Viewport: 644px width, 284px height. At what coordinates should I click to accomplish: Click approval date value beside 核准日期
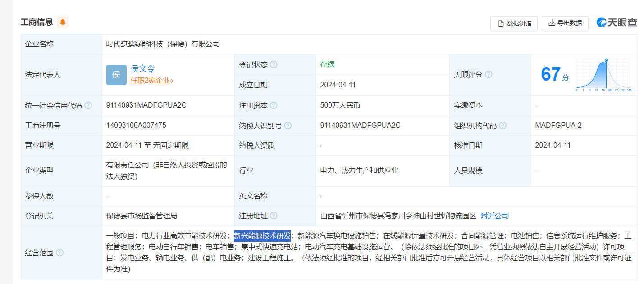pos(553,145)
